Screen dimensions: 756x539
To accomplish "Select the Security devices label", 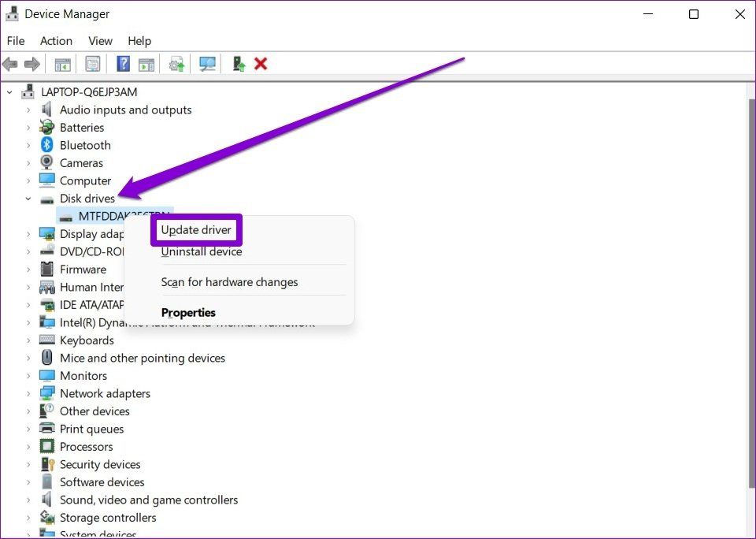I will (100, 464).
